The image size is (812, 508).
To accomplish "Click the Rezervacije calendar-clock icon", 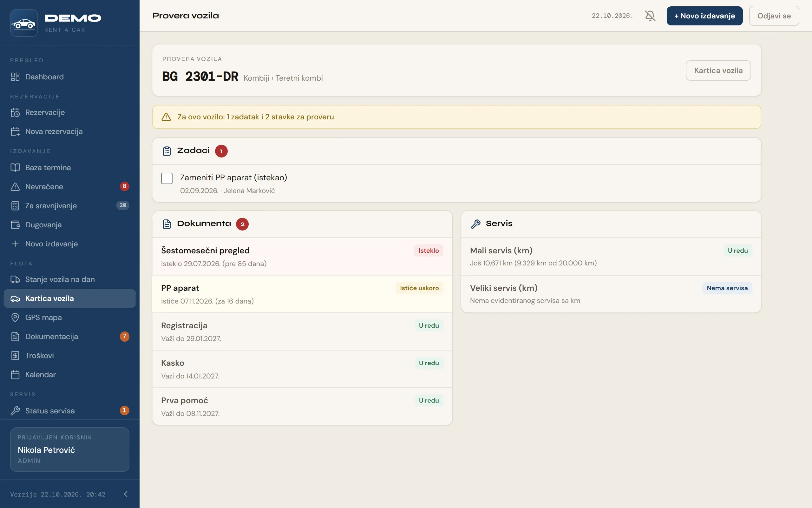I will pyautogui.click(x=15, y=112).
